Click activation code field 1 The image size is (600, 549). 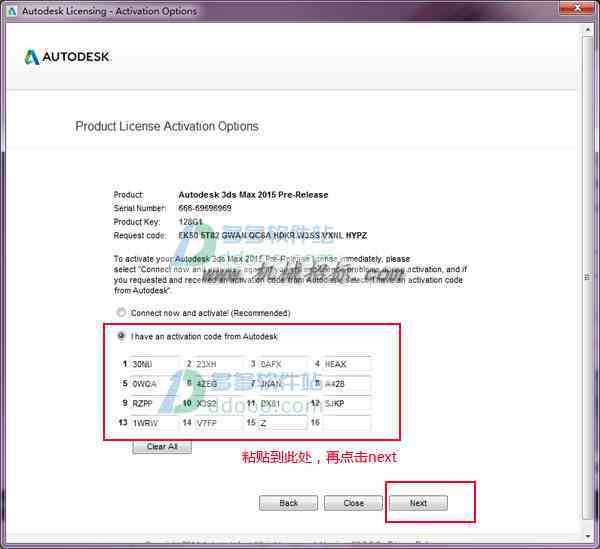(154, 364)
